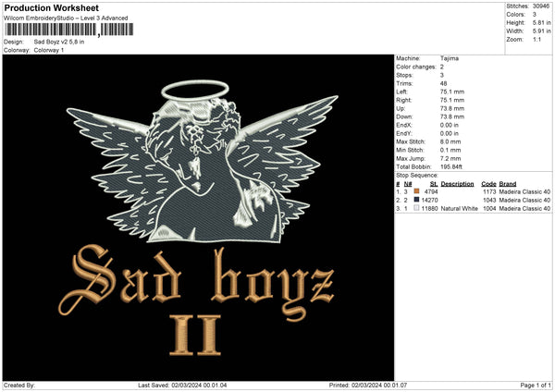Click the Max Stitch value '8.0 mm'
The height and width of the screenshot is (392, 555).
coord(450,141)
